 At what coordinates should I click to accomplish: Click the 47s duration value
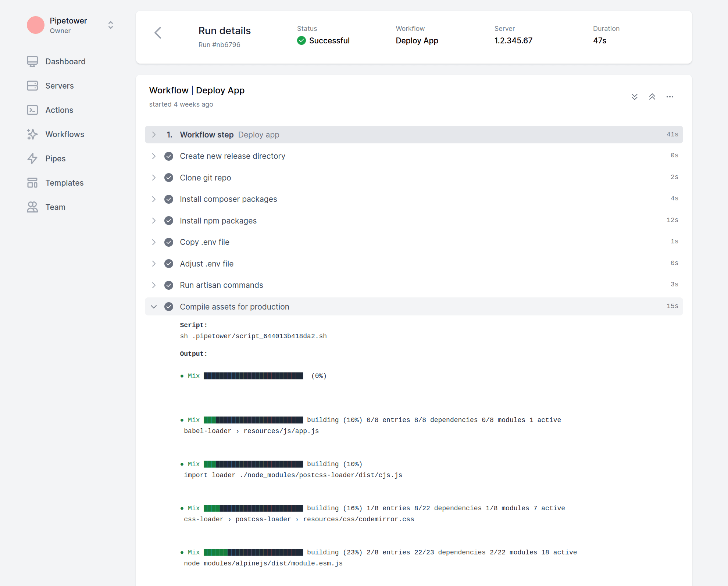[600, 40]
